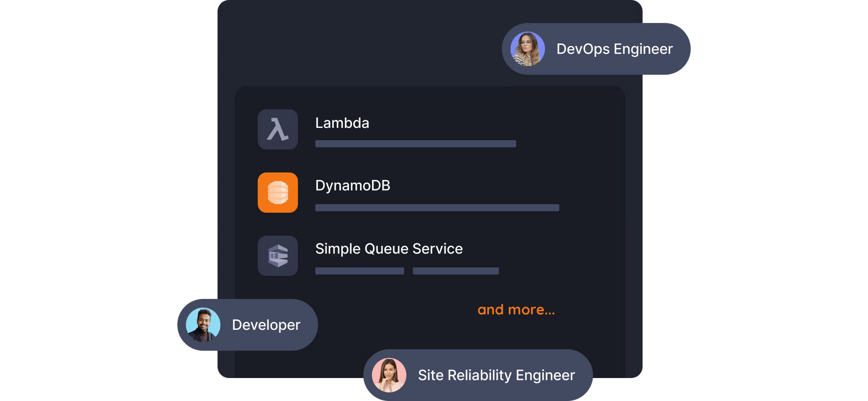The width and height of the screenshot is (868, 401).
Task: Select the Site Reliability Engineer avatar
Action: [x=389, y=375]
